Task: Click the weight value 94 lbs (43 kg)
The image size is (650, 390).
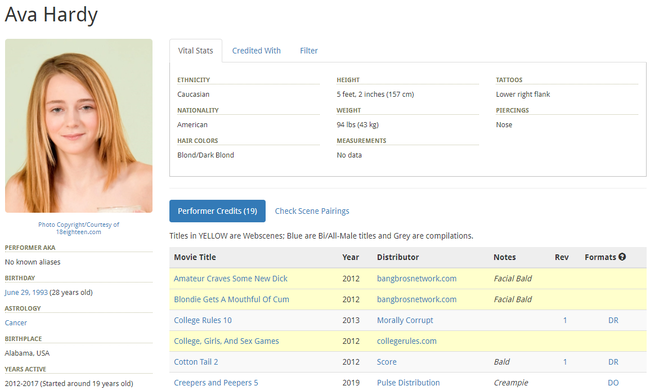Action: [x=357, y=124]
